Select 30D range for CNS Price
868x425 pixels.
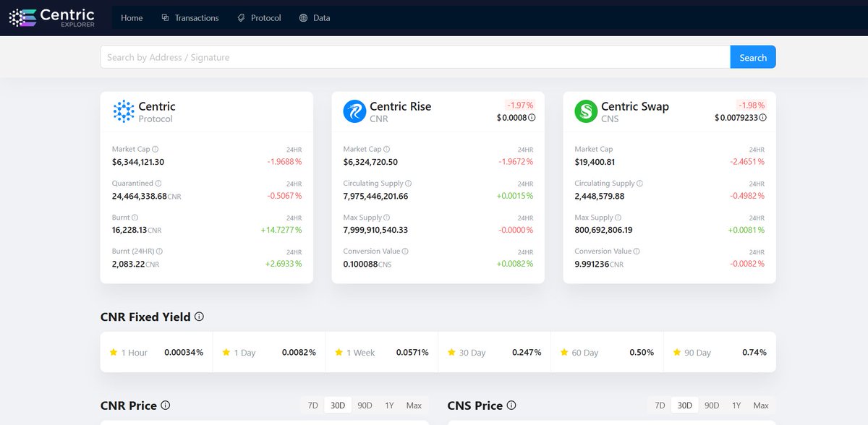684,405
